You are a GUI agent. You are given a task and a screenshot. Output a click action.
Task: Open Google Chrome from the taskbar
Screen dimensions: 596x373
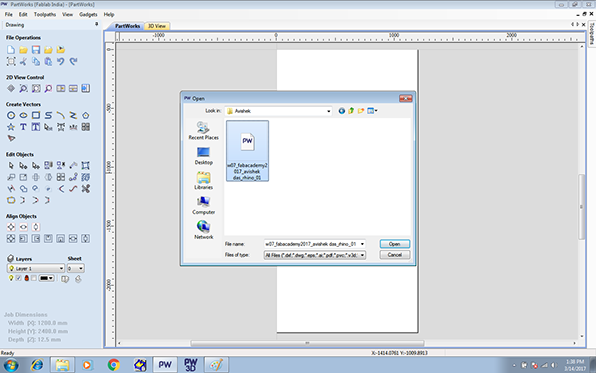[x=113, y=365]
